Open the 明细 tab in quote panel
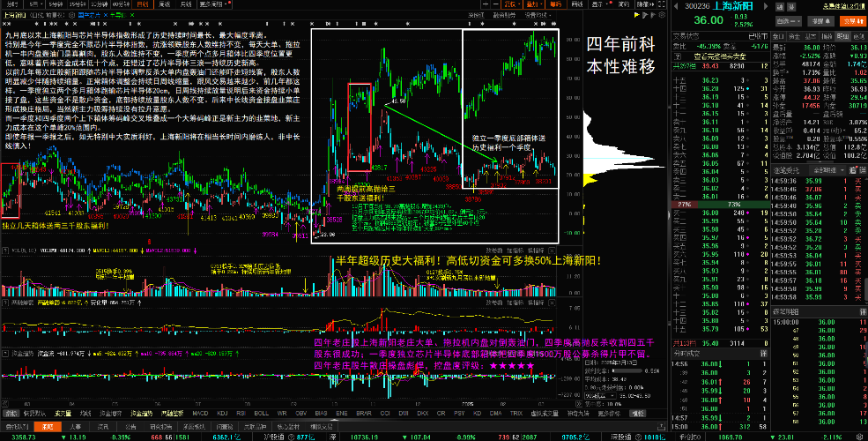Viewport: 868px width, 441px height. [842, 36]
